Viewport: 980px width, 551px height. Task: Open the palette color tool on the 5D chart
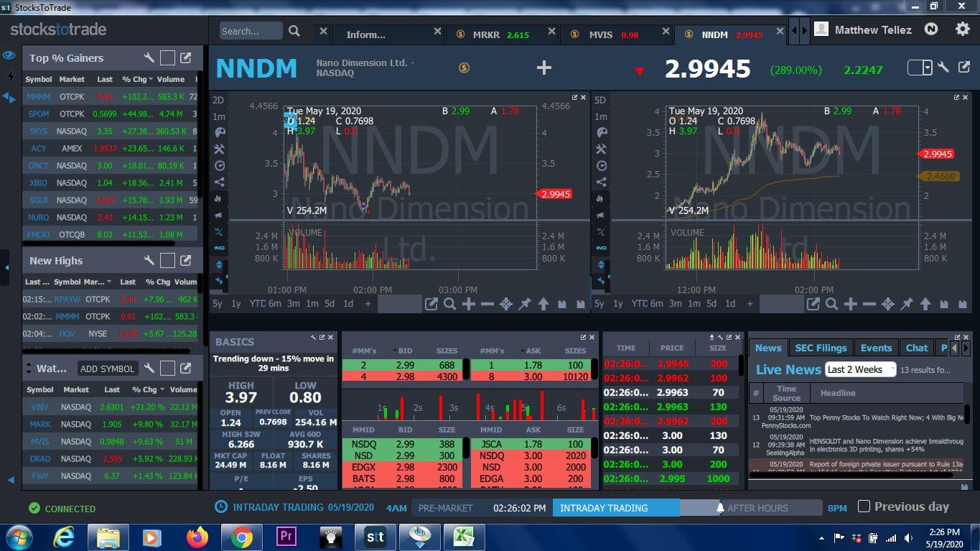(x=602, y=132)
